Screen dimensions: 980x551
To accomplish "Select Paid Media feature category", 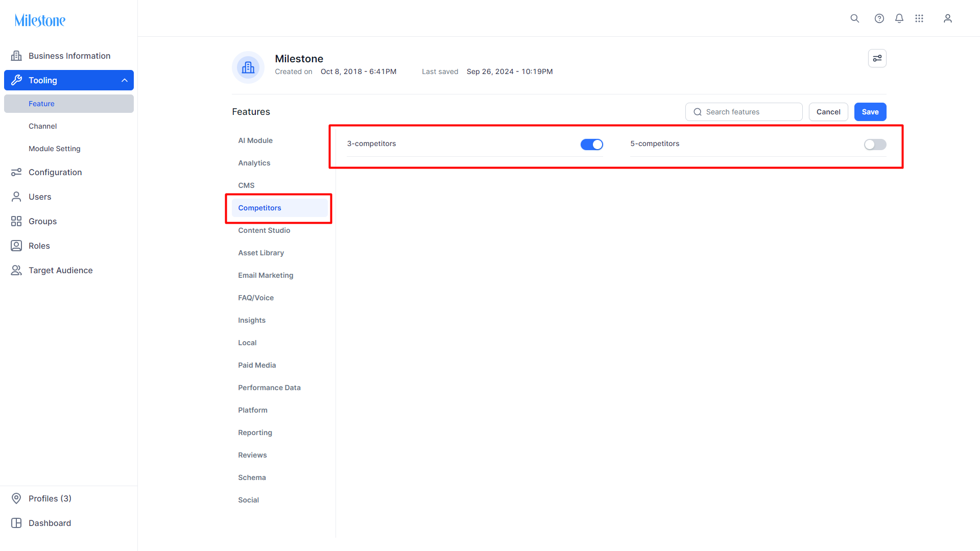I will (x=280, y=365).
